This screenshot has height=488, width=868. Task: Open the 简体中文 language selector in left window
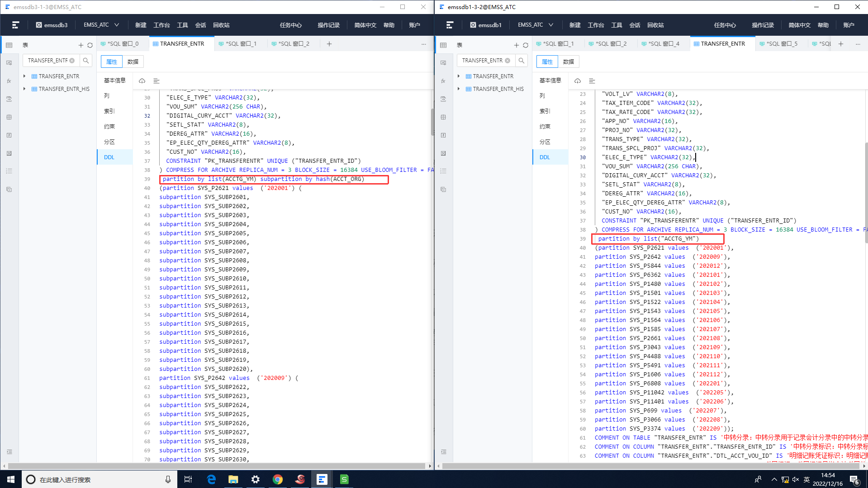coord(365,25)
